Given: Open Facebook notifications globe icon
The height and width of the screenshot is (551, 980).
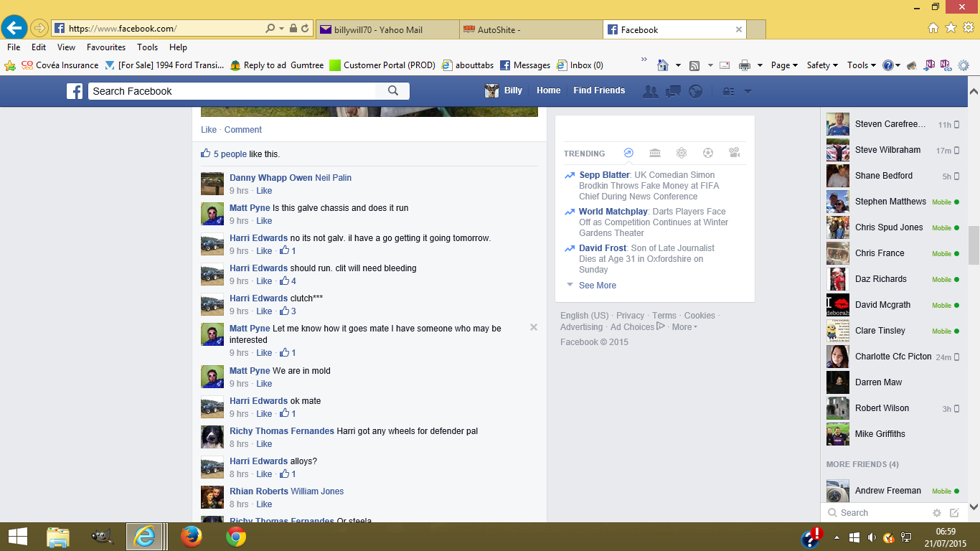Looking at the screenshot, I should pyautogui.click(x=695, y=91).
